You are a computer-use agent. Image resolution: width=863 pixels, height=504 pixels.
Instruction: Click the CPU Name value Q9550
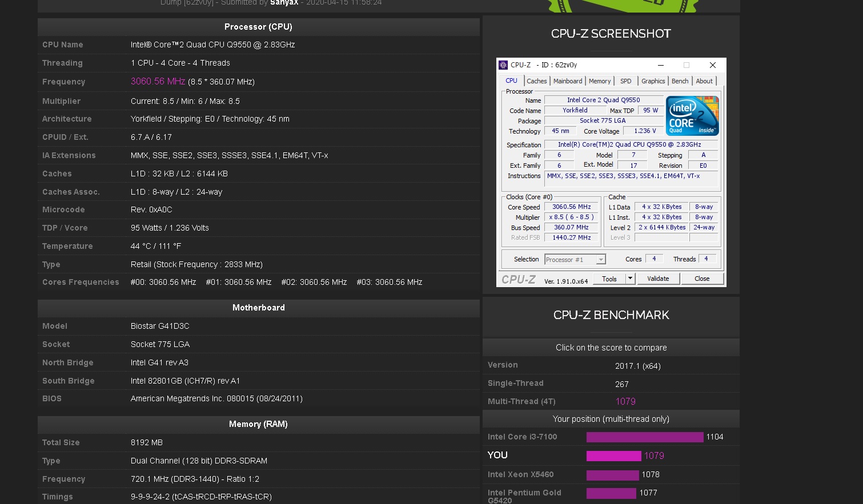pos(212,45)
